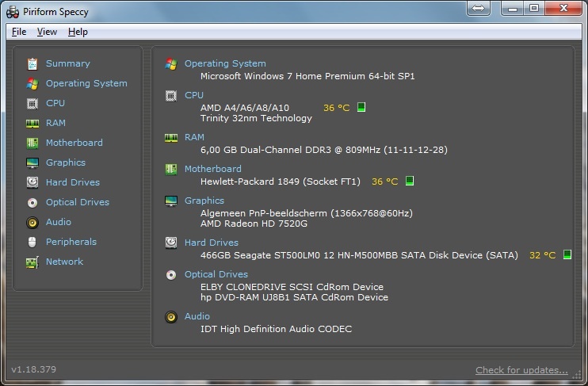Click green CPU temperature indicator icon
The image size is (588, 386).
pos(361,107)
